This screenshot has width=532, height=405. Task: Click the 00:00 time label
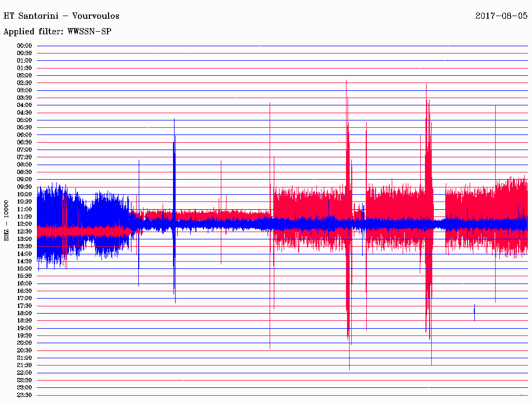[x=24, y=46]
